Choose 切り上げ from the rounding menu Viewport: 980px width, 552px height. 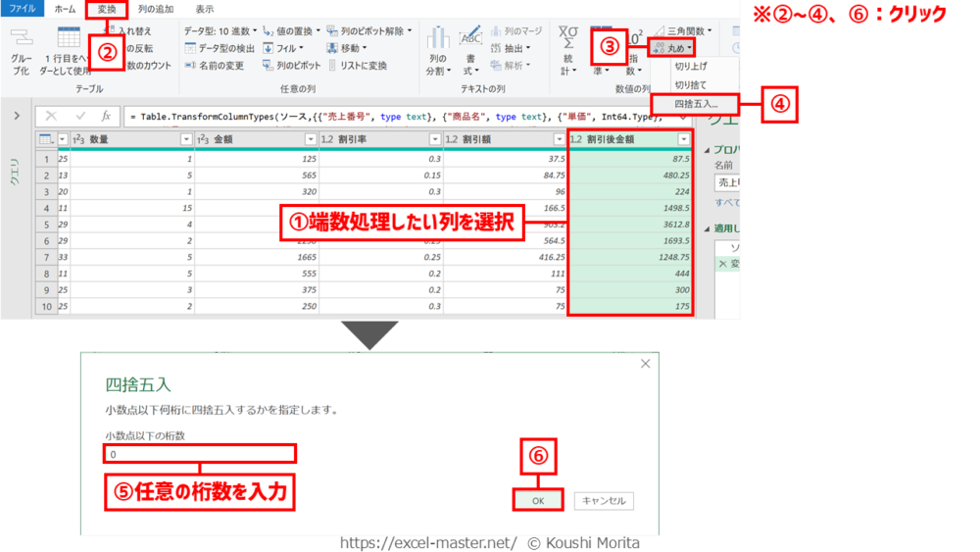coord(691,67)
